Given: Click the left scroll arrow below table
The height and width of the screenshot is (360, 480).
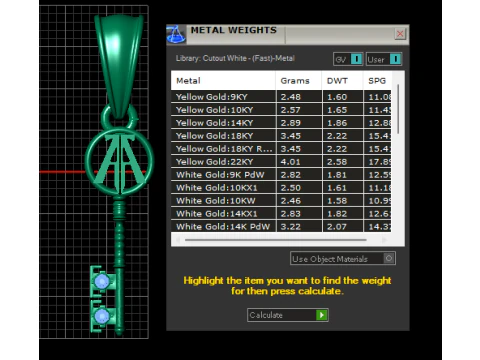Looking at the screenshot, I should pos(178,240).
